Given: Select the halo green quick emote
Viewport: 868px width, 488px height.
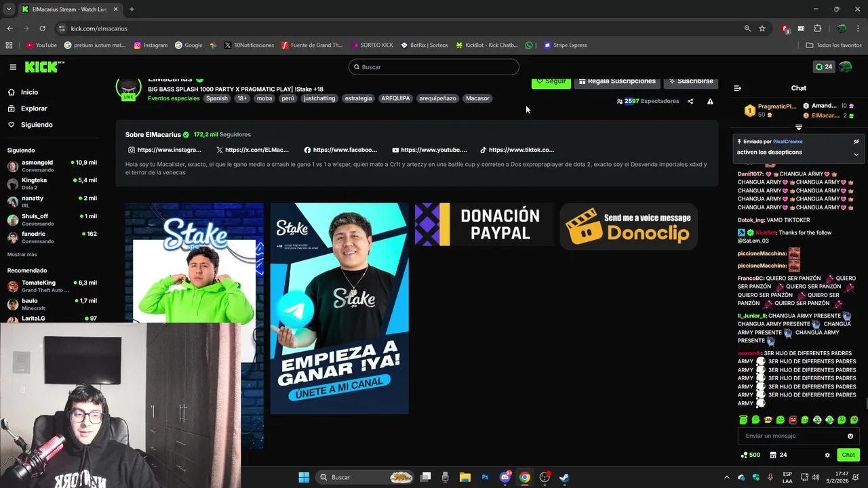Looking at the screenshot, I should click(x=743, y=420).
